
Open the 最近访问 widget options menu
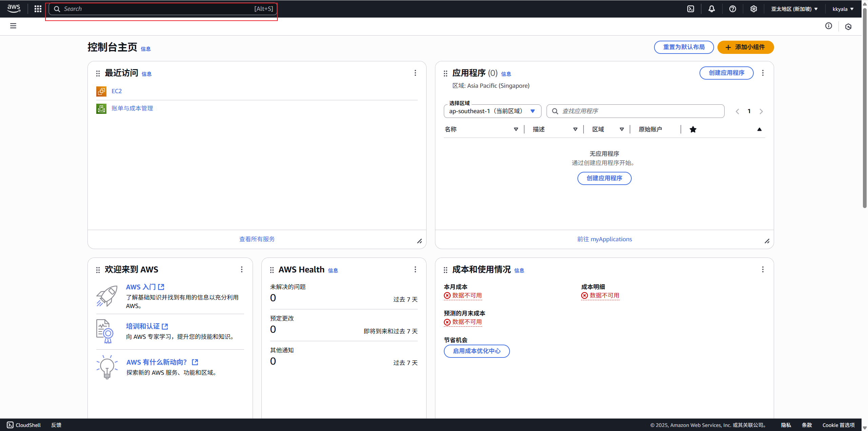(415, 73)
